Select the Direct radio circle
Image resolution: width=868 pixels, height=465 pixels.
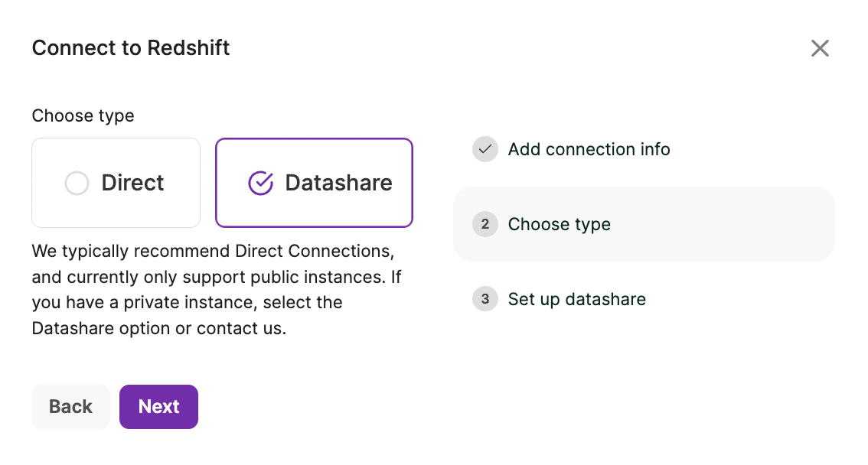[77, 184]
